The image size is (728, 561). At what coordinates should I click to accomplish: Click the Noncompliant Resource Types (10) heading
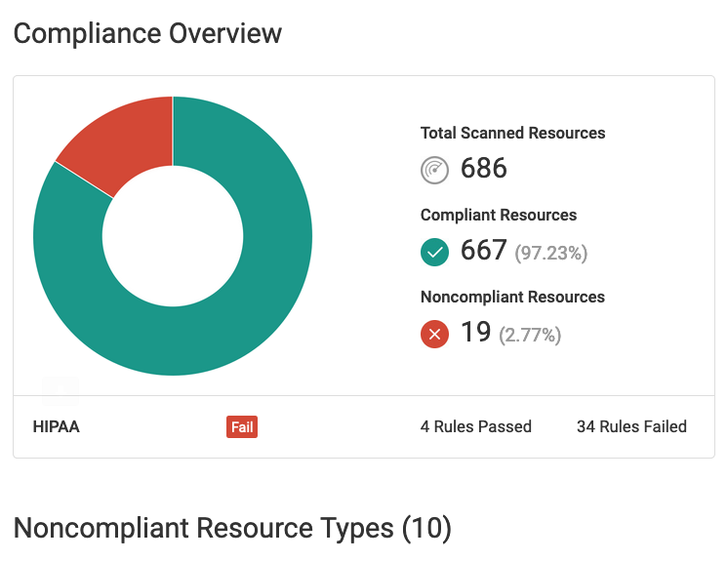(x=232, y=529)
